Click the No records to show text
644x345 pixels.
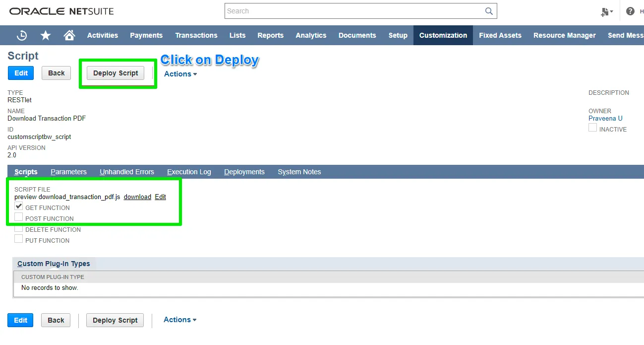(50, 288)
